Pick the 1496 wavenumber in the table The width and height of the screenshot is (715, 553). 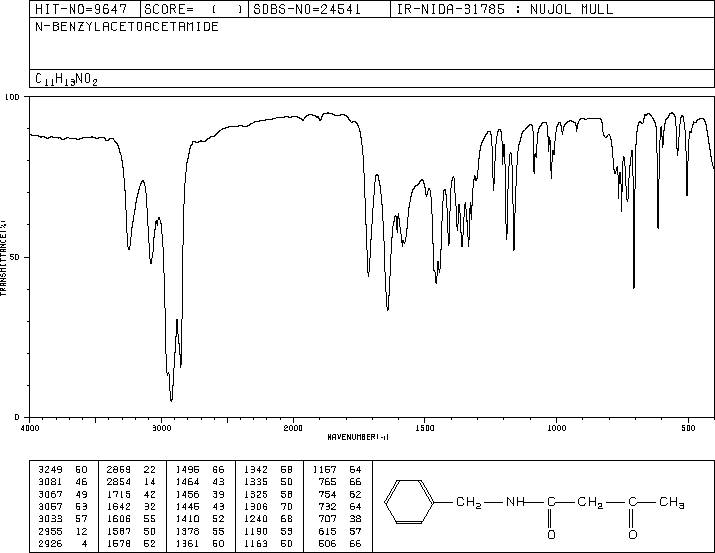pos(187,470)
